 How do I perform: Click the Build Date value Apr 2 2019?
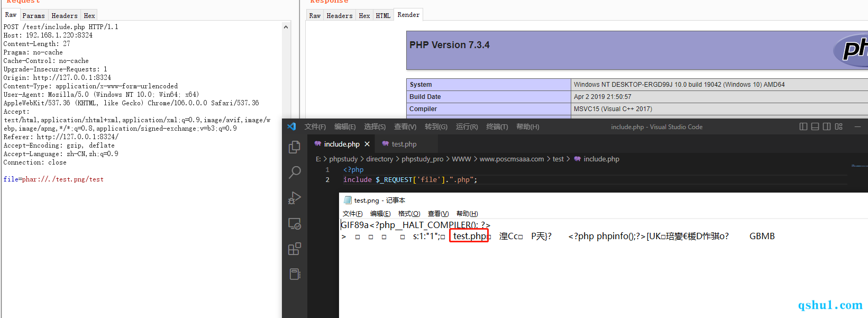coord(602,97)
